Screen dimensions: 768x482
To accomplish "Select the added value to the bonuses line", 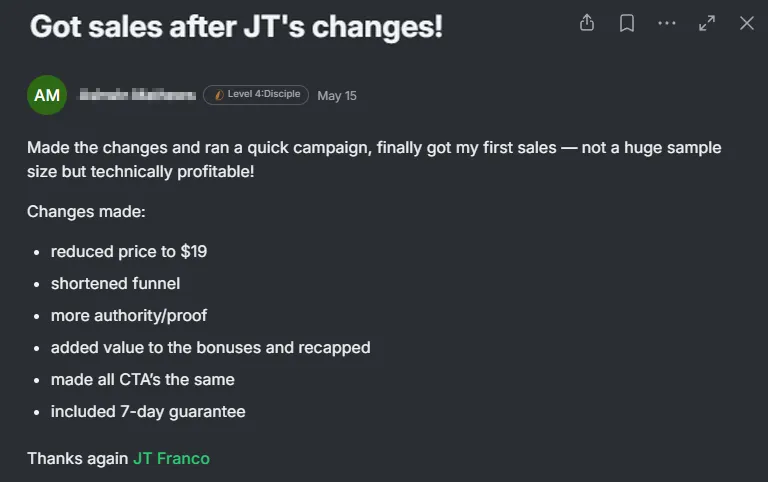I will pos(211,347).
